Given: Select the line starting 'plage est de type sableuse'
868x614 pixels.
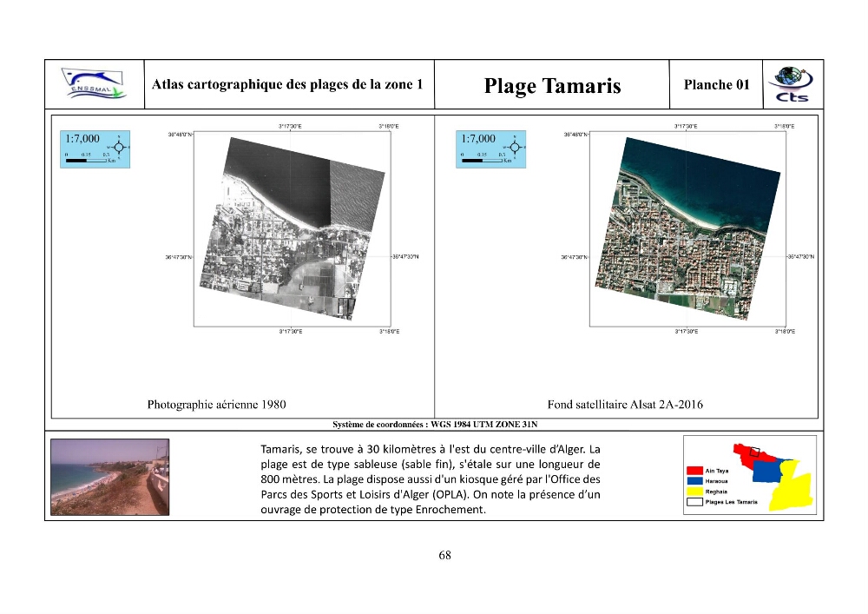Looking at the screenshot, I should (431, 464).
